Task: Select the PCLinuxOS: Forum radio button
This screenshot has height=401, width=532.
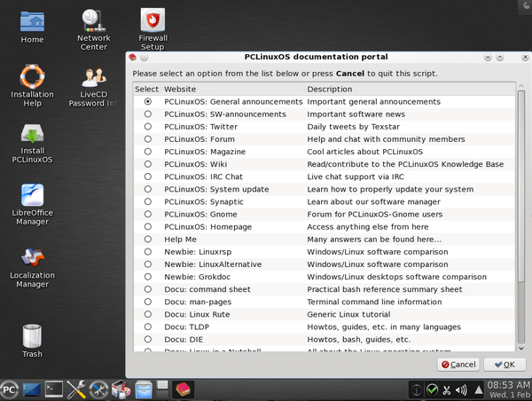Action: [x=148, y=139]
